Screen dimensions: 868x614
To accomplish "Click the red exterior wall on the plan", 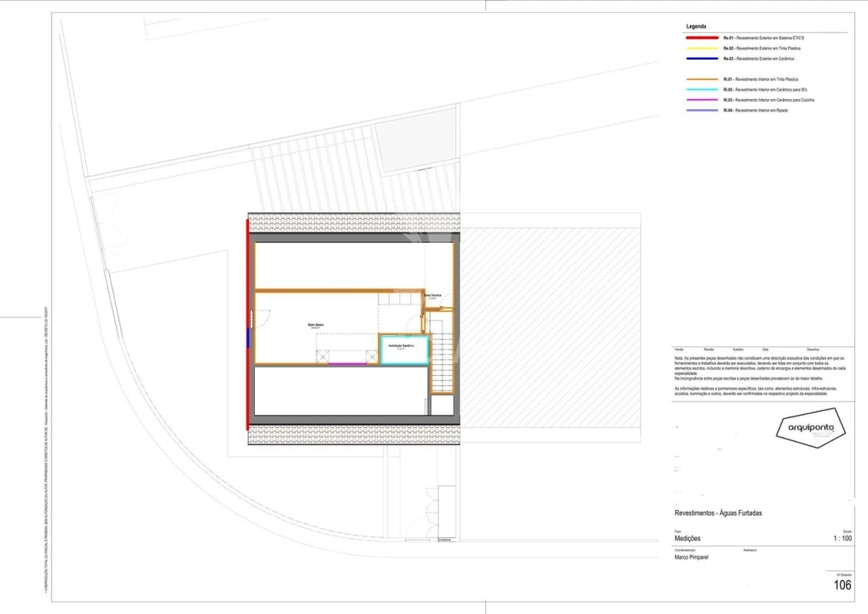I will [248, 324].
